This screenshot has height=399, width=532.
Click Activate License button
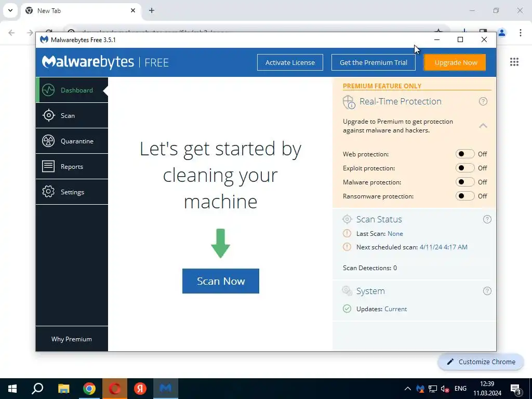[x=290, y=62]
